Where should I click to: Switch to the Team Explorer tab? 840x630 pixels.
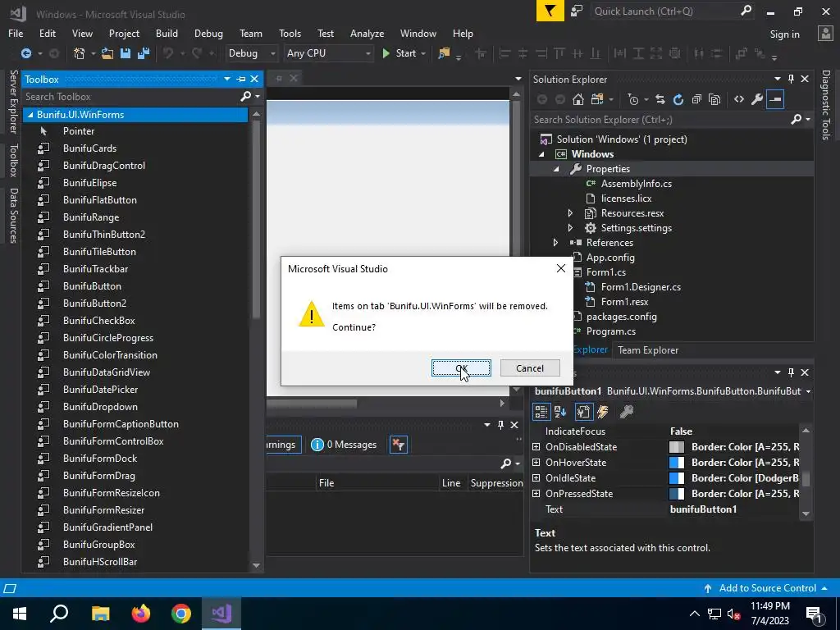[x=648, y=349]
